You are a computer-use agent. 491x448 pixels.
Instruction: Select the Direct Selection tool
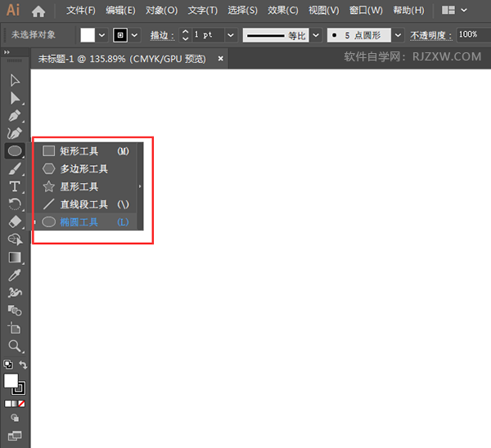click(x=15, y=98)
